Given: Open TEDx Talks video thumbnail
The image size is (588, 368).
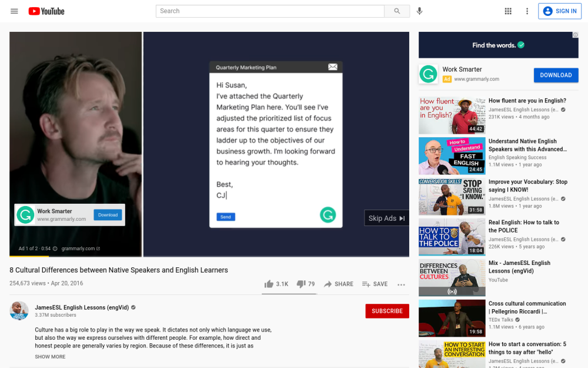Looking at the screenshot, I should tap(452, 318).
